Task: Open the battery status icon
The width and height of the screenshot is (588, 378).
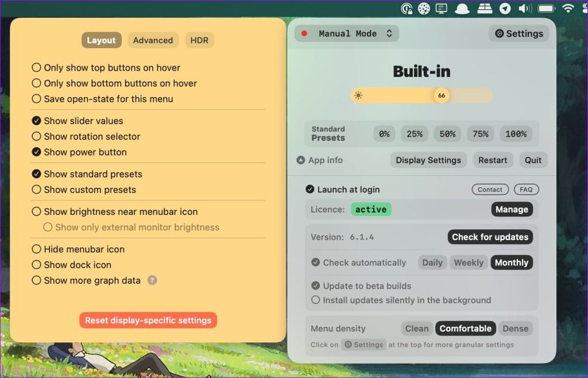Action: (x=547, y=8)
